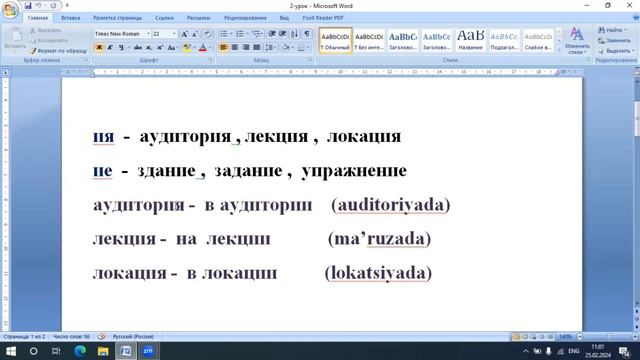Viewport: 640px width, 360px height.
Task: Open the Вставка (Insert) tab
Action: [x=71, y=18]
